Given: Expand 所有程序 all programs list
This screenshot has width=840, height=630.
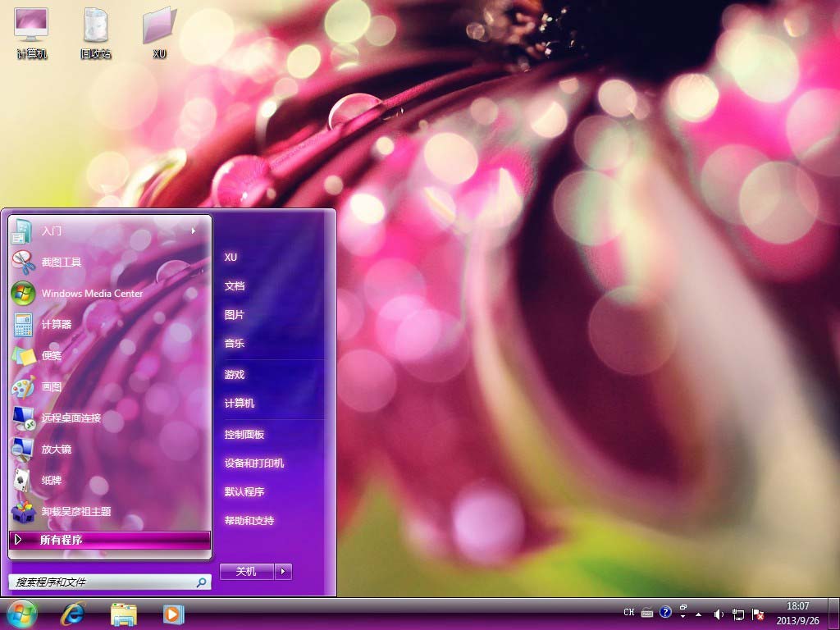Looking at the screenshot, I should [109, 540].
